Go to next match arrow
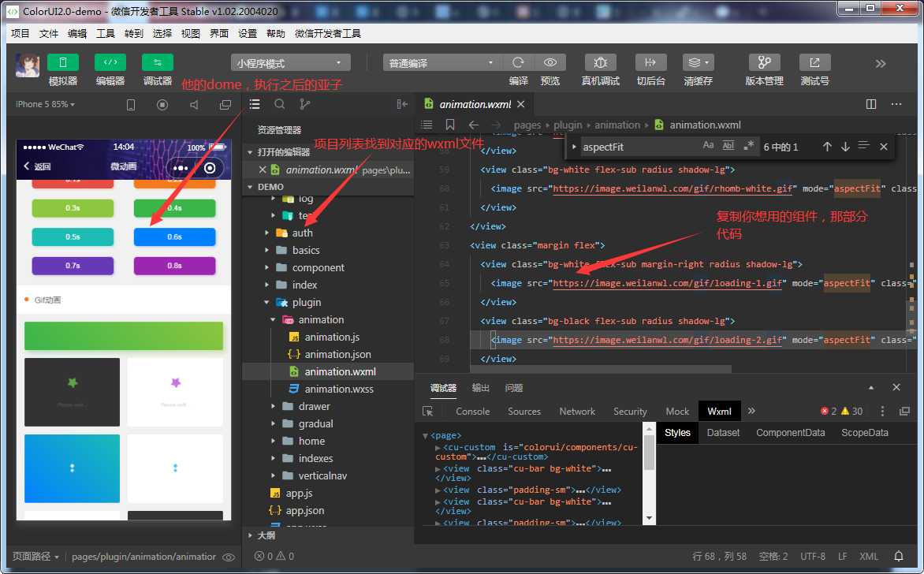 coord(846,147)
